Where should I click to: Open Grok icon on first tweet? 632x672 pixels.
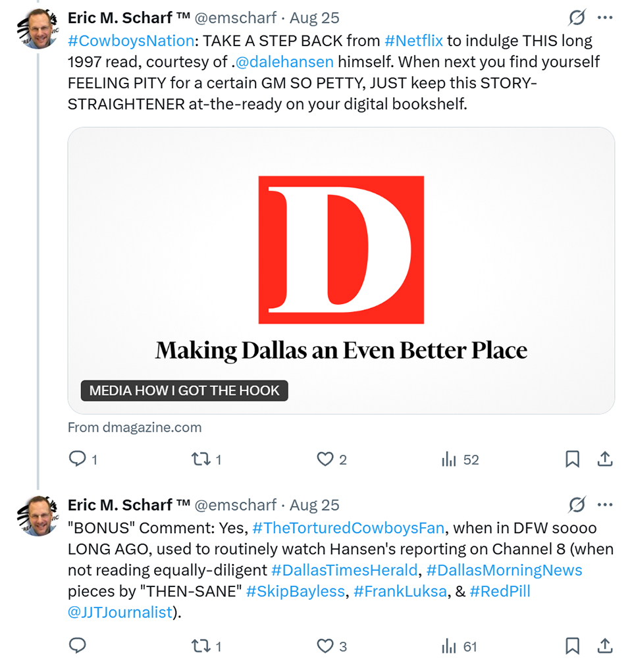[x=577, y=18]
